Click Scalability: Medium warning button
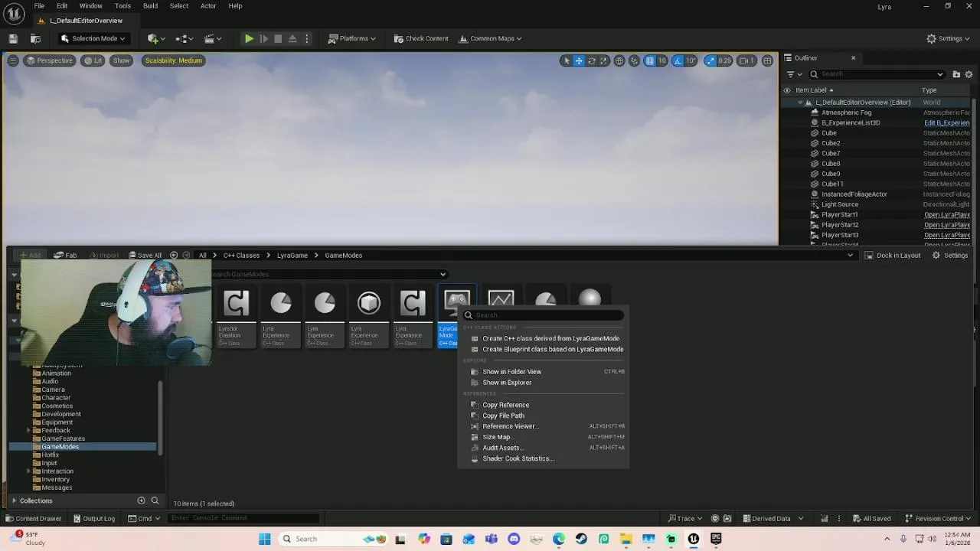 tap(174, 60)
